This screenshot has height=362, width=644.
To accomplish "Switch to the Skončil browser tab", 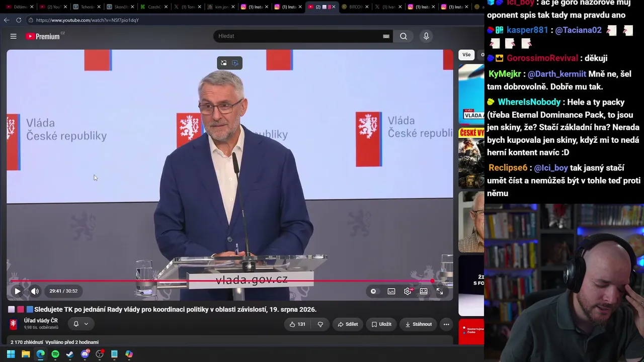I will tap(121, 7).
